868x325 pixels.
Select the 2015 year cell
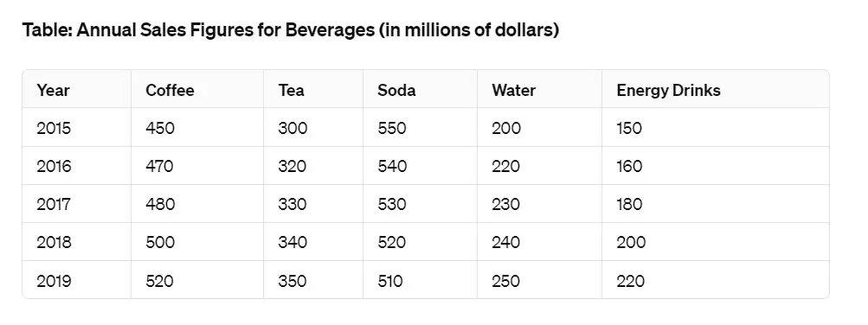pyautogui.click(x=54, y=128)
